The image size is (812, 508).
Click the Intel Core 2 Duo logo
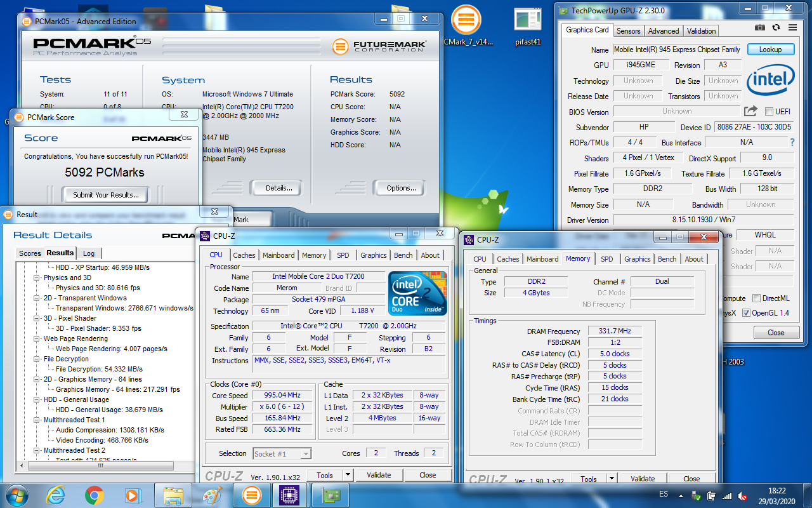417,293
